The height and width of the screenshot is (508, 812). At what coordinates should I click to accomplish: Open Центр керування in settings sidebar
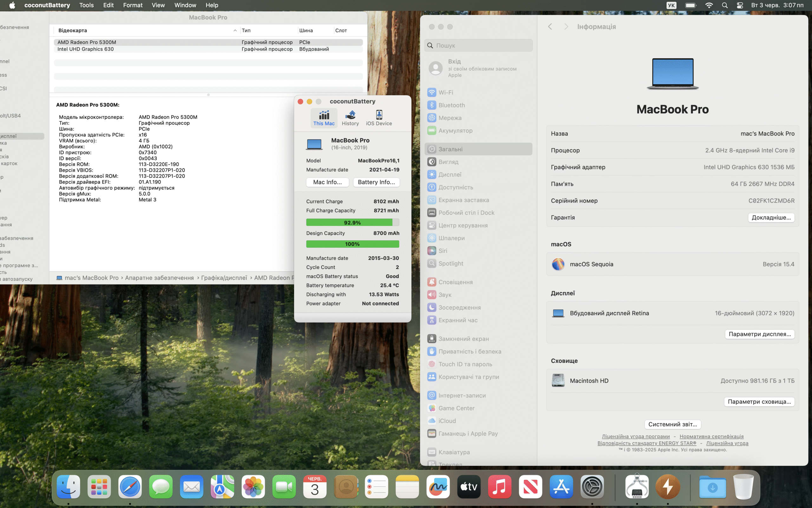tap(478, 225)
